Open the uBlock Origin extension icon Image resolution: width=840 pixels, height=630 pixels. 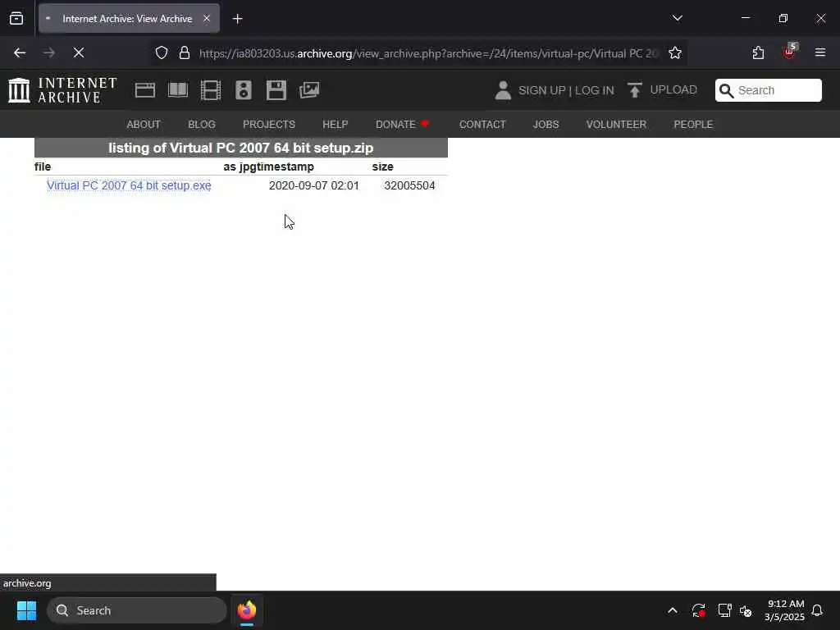pos(789,52)
